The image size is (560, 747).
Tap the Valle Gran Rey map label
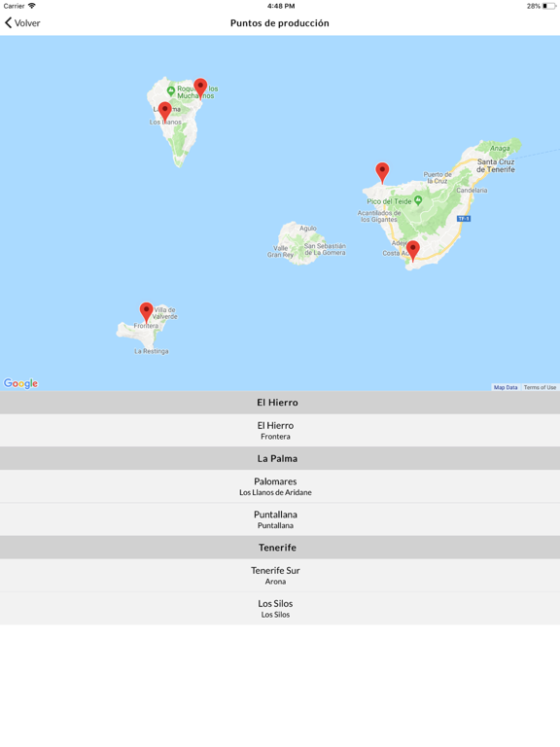pyautogui.click(x=280, y=252)
